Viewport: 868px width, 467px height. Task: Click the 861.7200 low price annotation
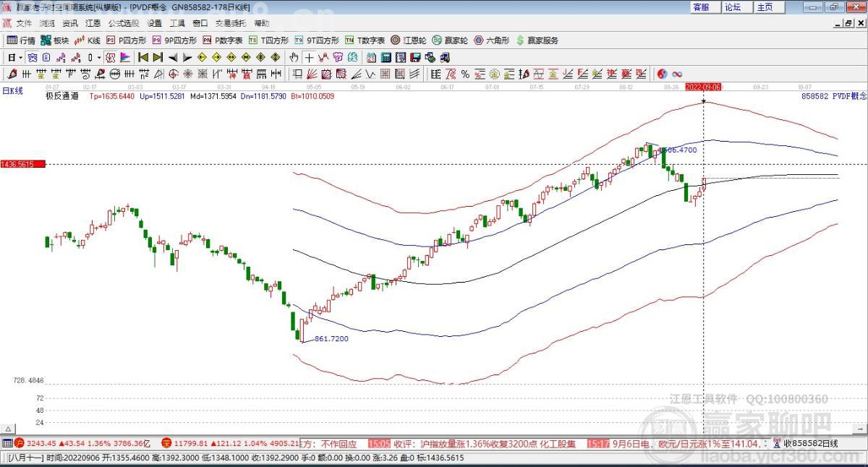click(x=332, y=338)
